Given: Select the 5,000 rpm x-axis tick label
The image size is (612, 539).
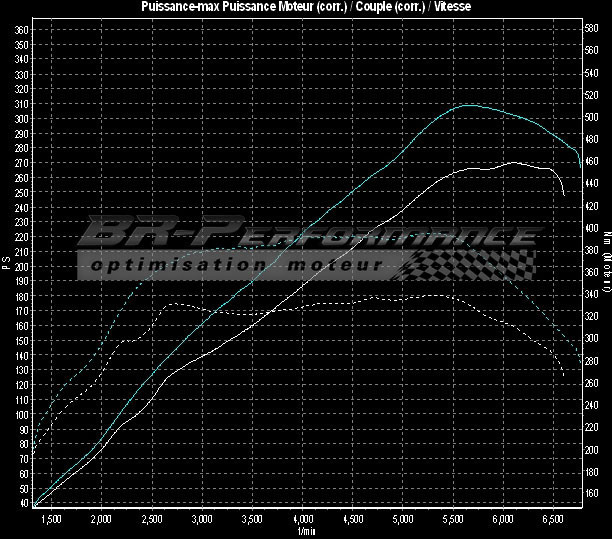Looking at the screenshot, I should [x=403, y=520].
